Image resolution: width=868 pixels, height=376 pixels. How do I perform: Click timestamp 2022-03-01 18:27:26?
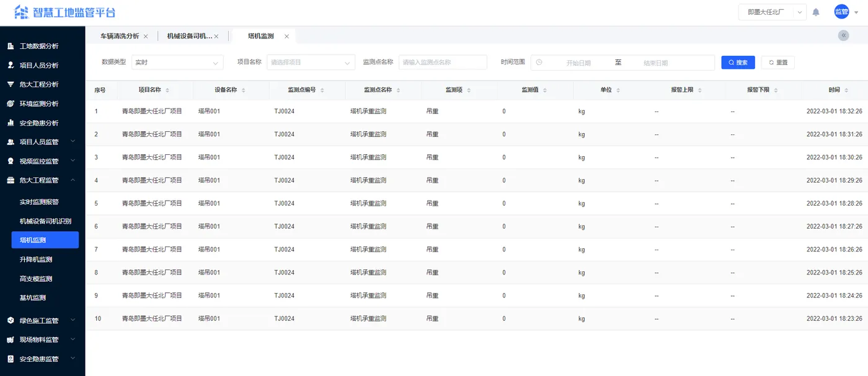point(835,227)
